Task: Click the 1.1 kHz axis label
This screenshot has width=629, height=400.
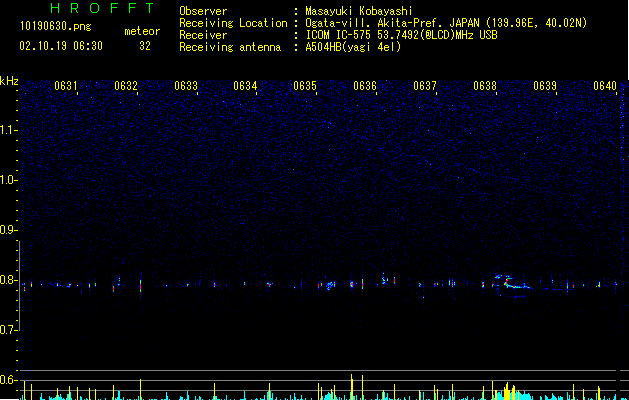Action: click(x=8, y=130)
